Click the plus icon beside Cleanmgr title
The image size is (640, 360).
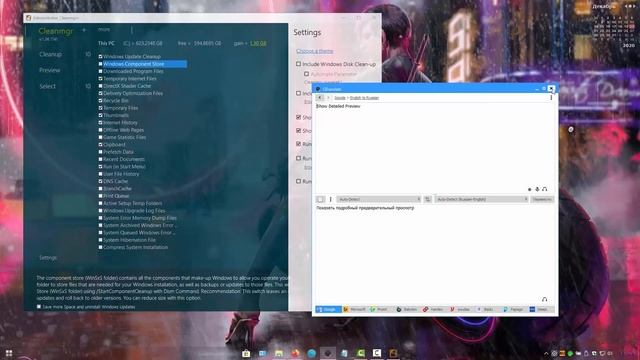84,30
